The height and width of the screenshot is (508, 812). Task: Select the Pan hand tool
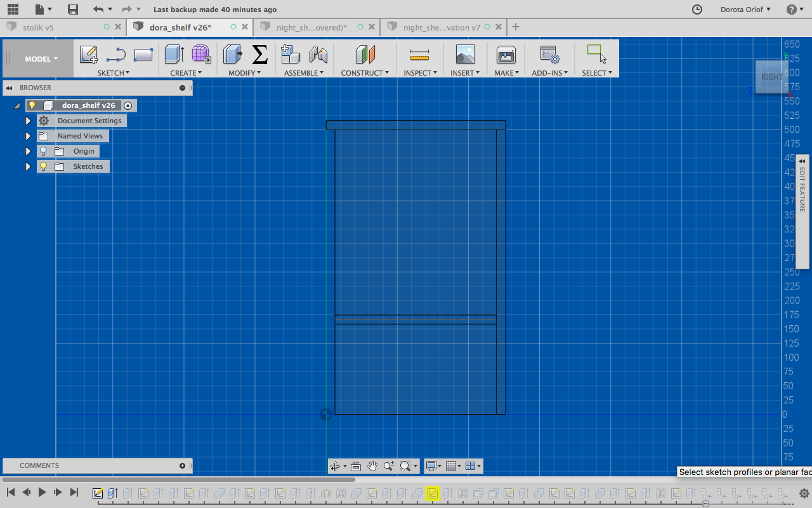tap(372, 466)
